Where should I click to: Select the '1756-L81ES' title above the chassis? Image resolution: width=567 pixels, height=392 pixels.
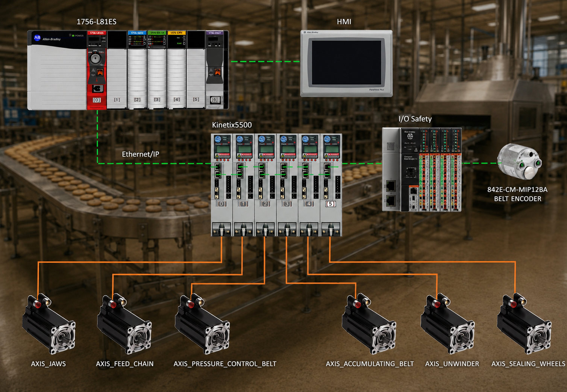tap(97, 21)
